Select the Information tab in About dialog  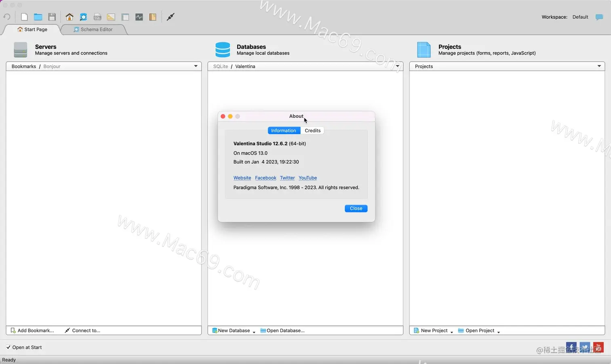coord(284,131)
